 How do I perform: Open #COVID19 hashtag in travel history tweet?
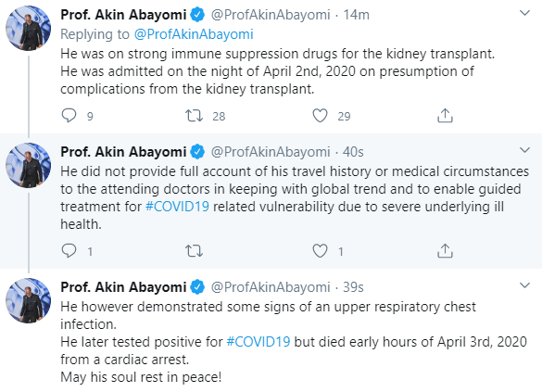(x=177, y=207)
